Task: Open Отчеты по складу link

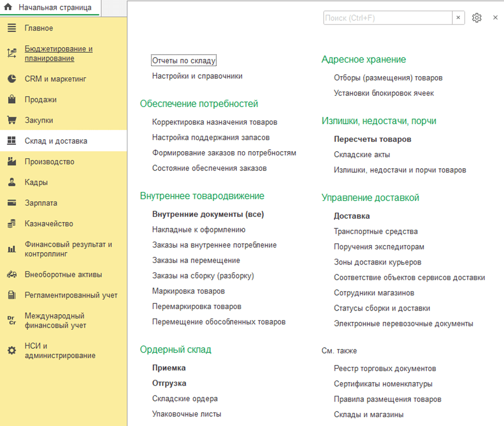Action: 184,61
